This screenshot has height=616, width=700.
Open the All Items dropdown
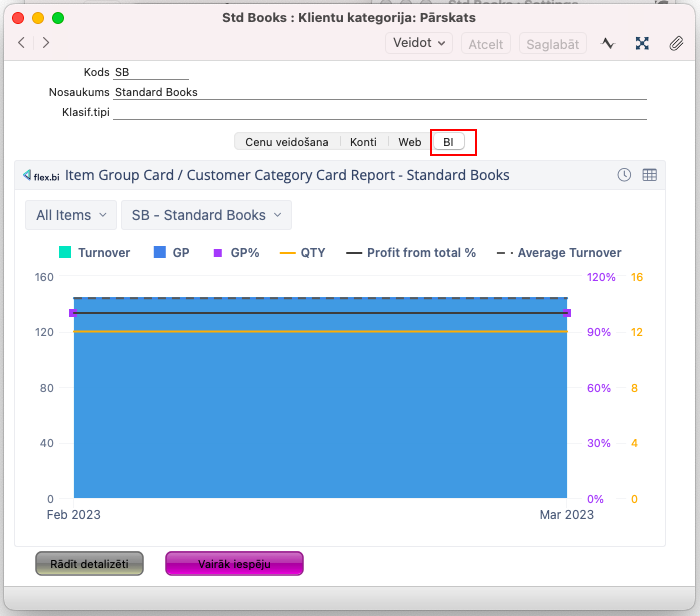pyautogui.click(x=70, y=215)
